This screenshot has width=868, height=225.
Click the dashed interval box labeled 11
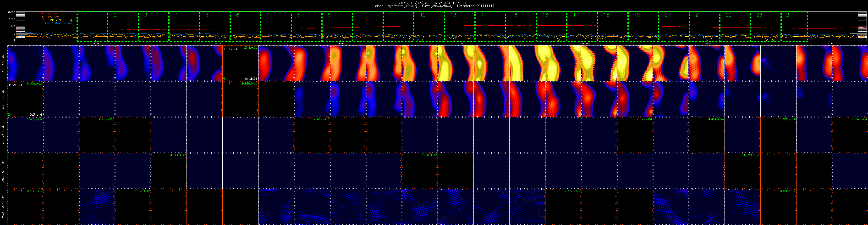click(398, 26)
